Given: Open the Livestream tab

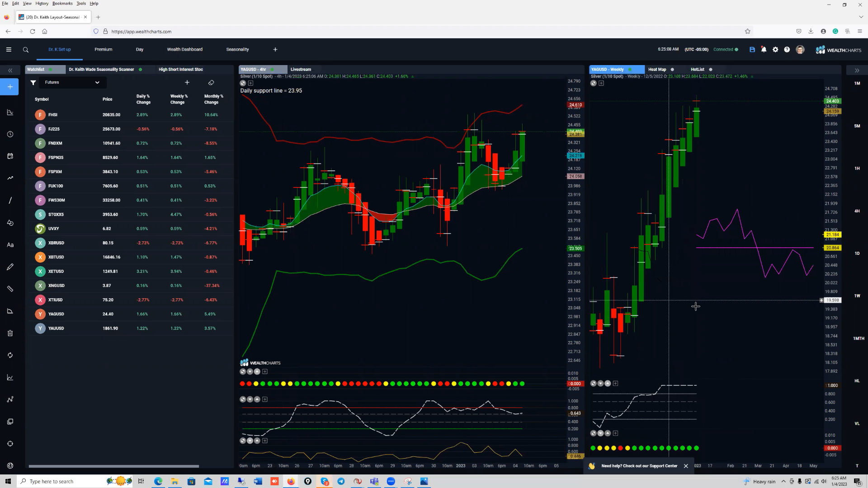Looking at the screenshot, I should [301, 70].
